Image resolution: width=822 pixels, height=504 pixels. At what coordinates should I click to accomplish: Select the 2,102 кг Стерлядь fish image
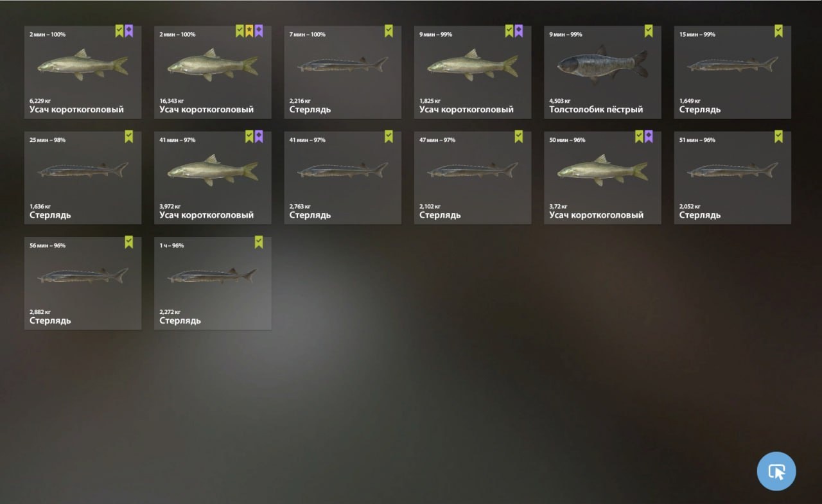[473, 169]
